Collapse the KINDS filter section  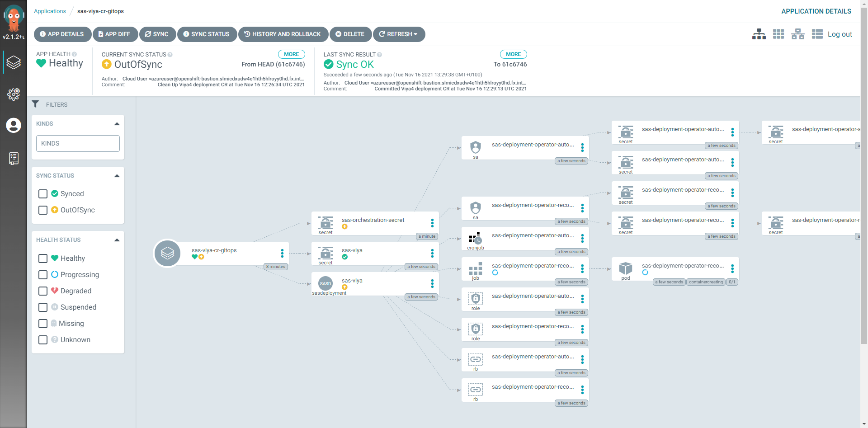click(117, 123)
